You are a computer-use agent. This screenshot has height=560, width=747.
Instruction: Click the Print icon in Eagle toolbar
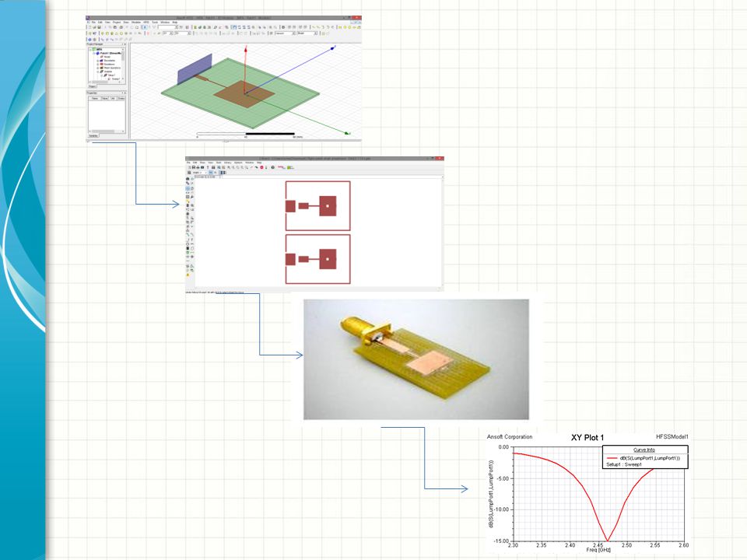pyautogui.click(x=198, y=167)
